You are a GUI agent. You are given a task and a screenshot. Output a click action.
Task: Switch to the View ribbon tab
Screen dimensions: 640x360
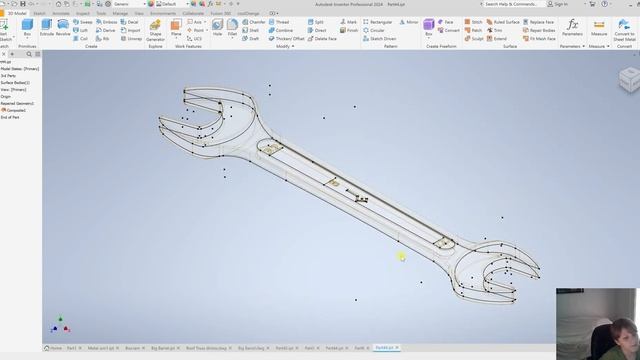point(139,13)
